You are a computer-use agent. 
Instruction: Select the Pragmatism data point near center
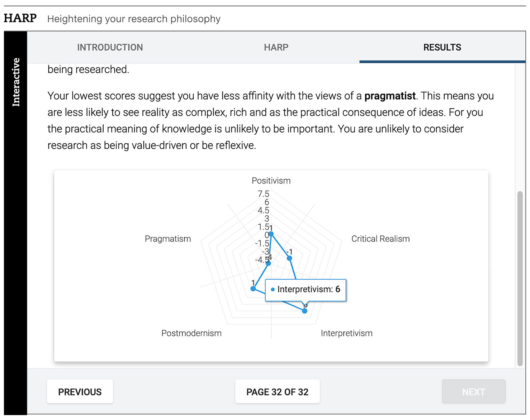click(269, 263)
